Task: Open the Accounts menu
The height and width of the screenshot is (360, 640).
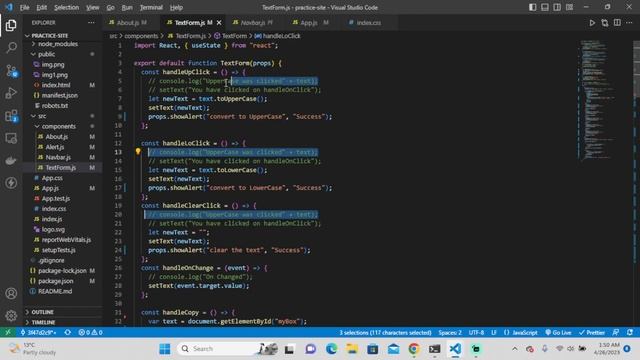Action: click(11, 293)
